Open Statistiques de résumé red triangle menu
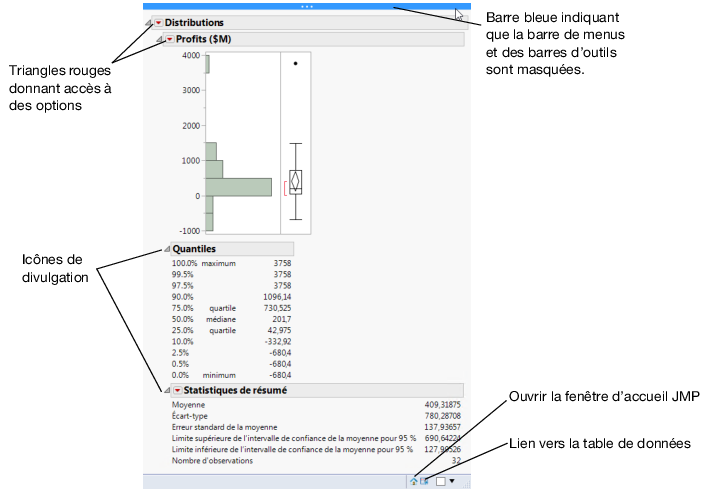This screenshot has width=718, height=494. 178,390
